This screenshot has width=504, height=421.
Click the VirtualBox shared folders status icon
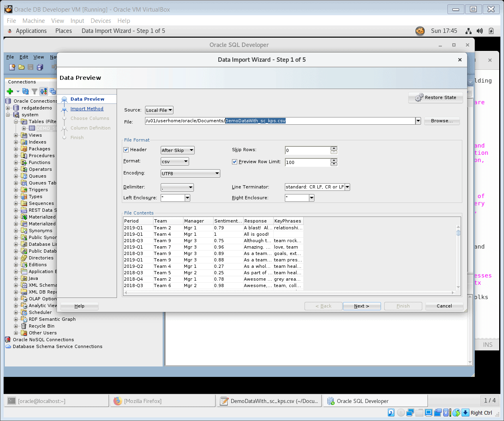point(419,413)
